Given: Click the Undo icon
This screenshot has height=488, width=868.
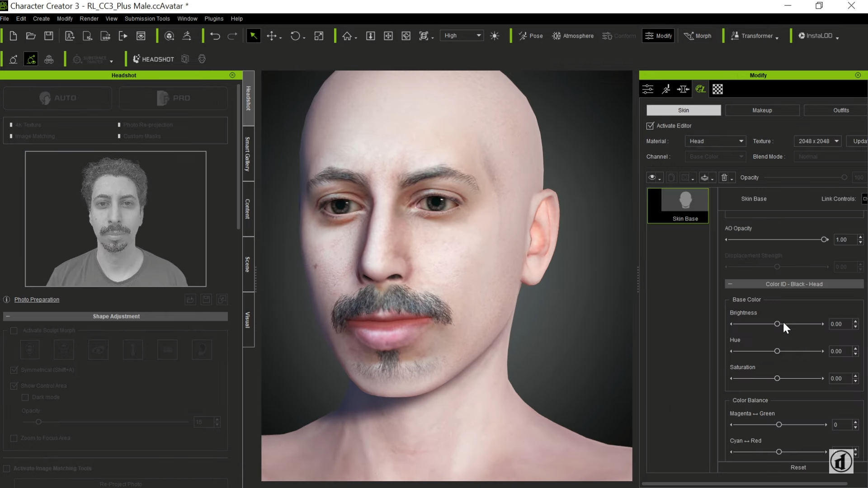Looking at the screenshot, I should click(x=215, y=36).
